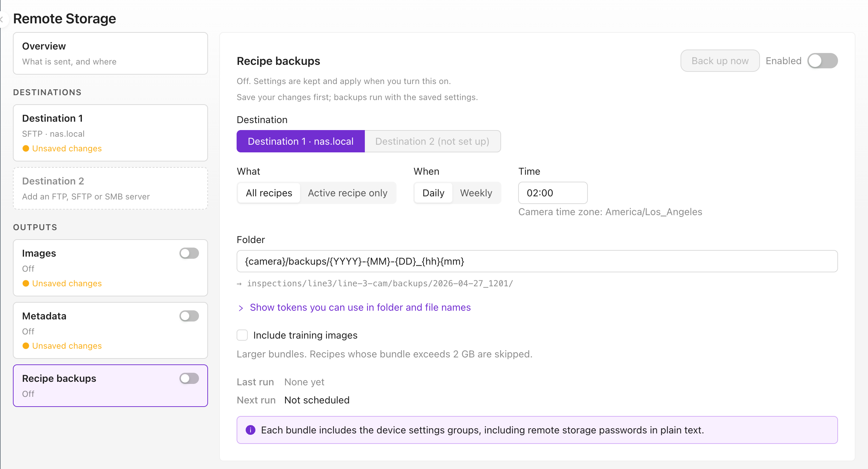Click Unsaved changes under Images
Viewport: 868px width, 469px height.
[62, 283]
